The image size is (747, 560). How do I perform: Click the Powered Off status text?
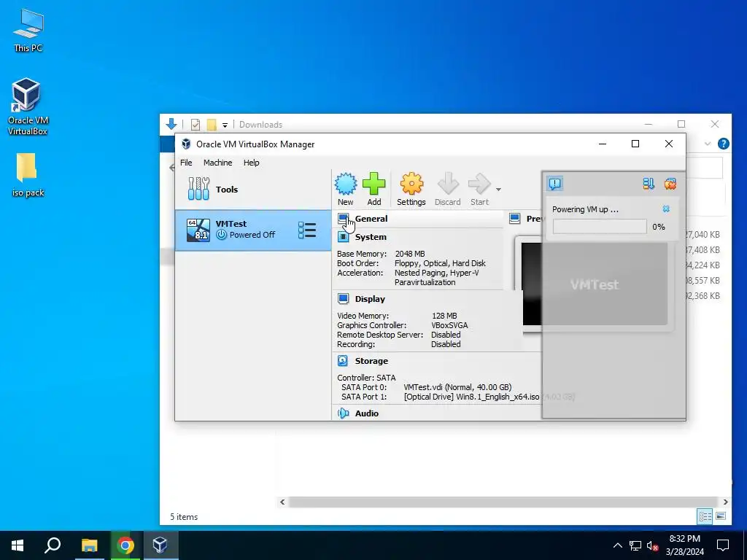252,235
